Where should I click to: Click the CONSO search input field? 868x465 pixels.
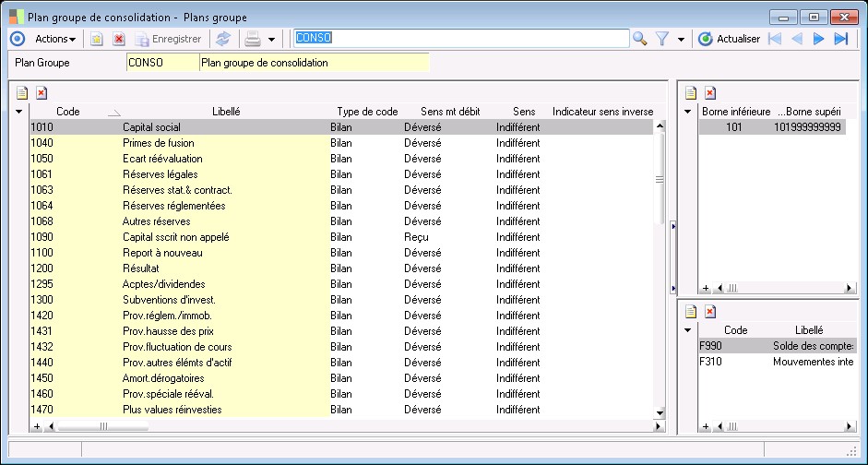pos(461,38)
